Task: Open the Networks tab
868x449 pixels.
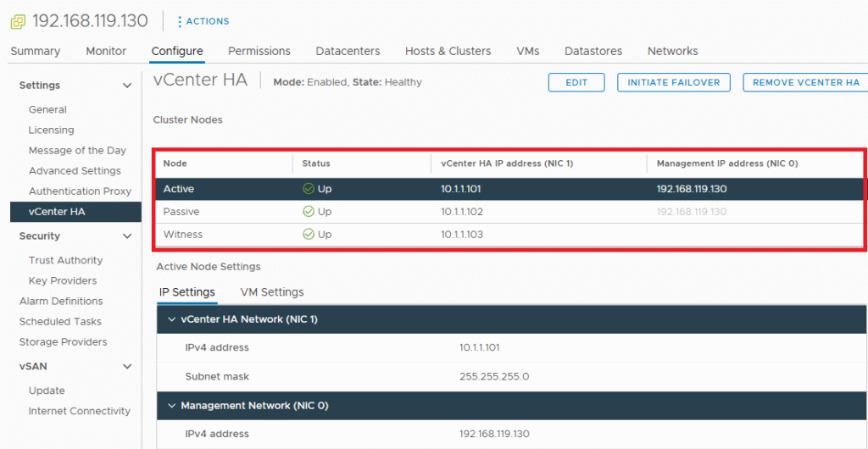Action: [672, 52]
